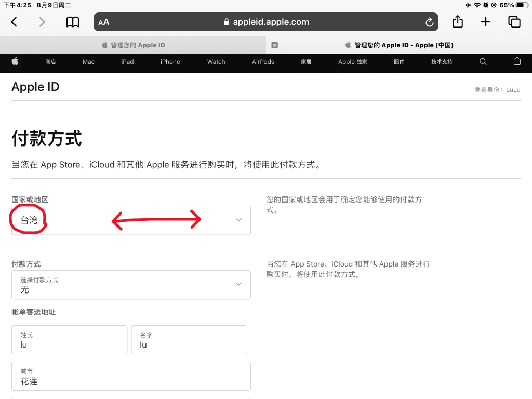Tap the battery 65% status indicator
Screen dimensions: 532x399
[x=514, y=5]
